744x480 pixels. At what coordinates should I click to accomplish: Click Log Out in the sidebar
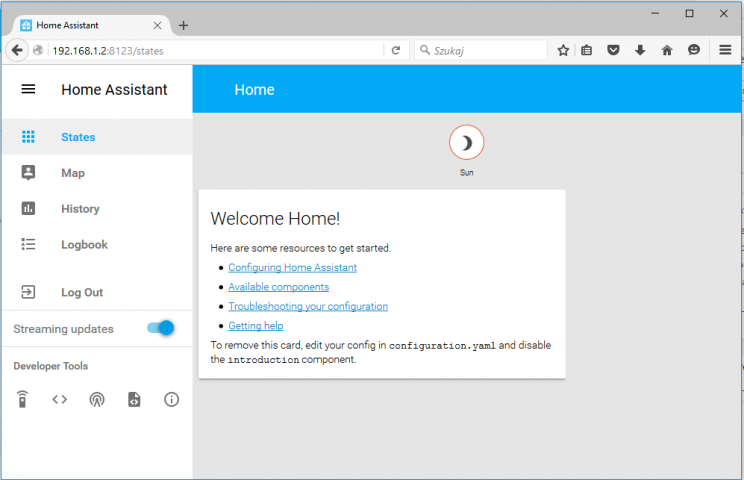97,292
